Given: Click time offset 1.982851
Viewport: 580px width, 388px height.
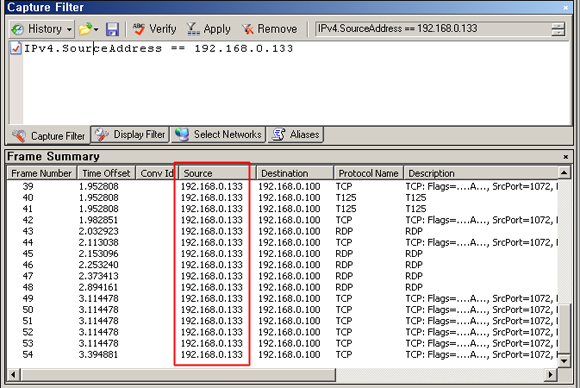Looking at the screenshot, I should click(98, 220).
